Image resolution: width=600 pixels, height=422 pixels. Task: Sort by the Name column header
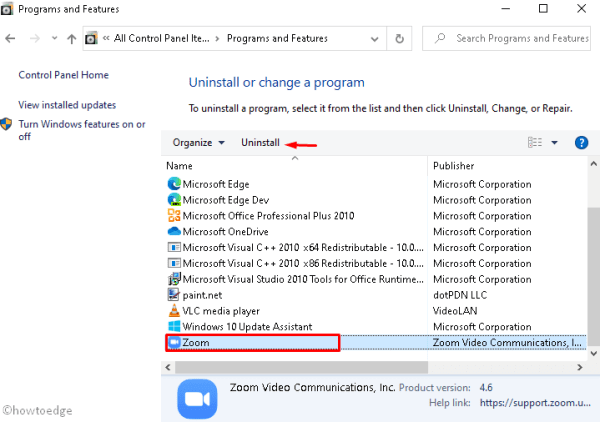[x=179, y=166]
